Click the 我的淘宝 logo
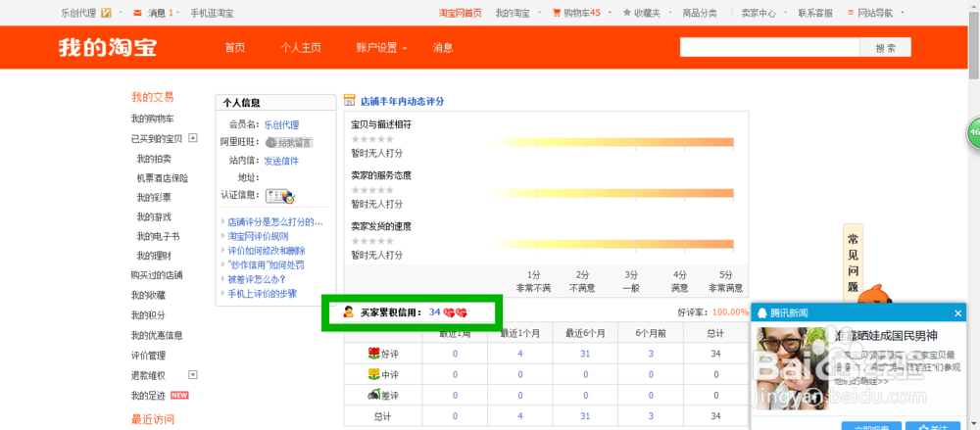The height and width of the screenshot is (430, 980). pyautogui.click(x=108, y=47)
